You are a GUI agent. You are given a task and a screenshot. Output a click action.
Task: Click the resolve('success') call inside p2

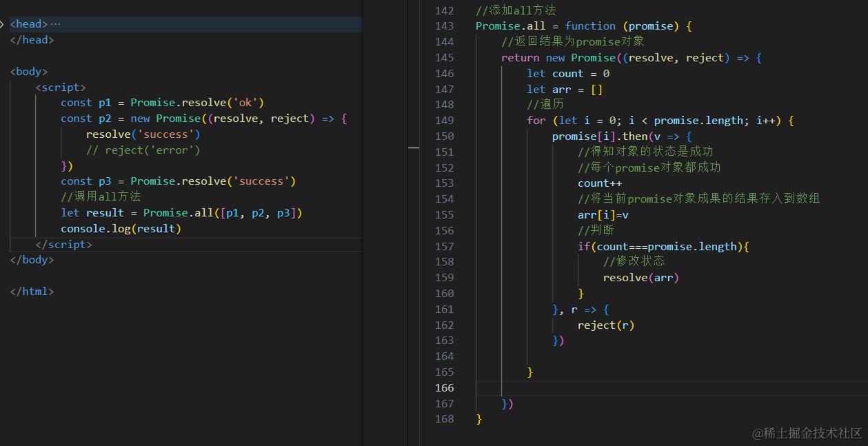143,134
